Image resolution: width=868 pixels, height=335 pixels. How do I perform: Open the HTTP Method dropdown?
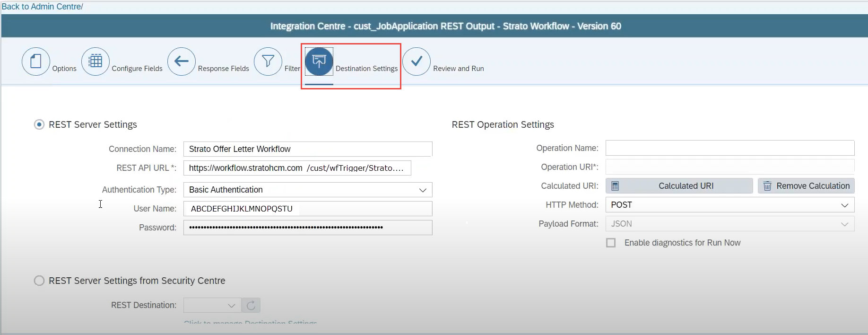click(x=844, y=205)
